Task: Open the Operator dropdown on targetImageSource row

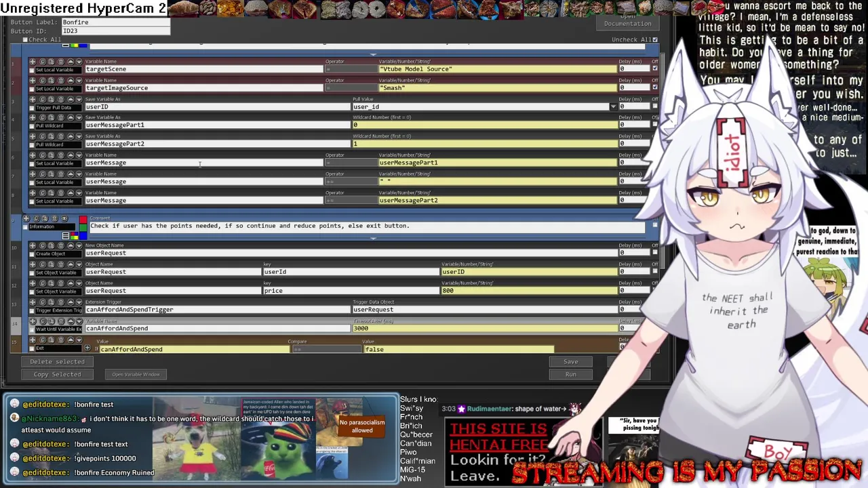Action: tap(350, 87)
